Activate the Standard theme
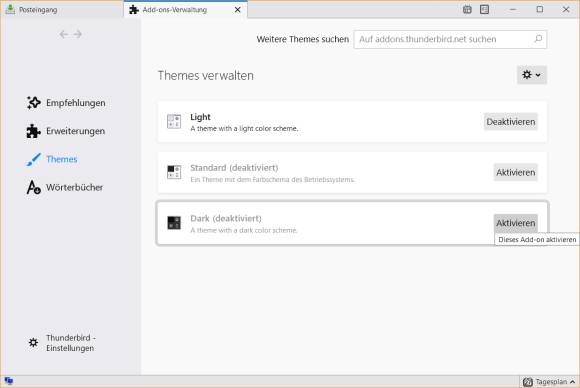The image size is (580, 388). click(516, 172)
